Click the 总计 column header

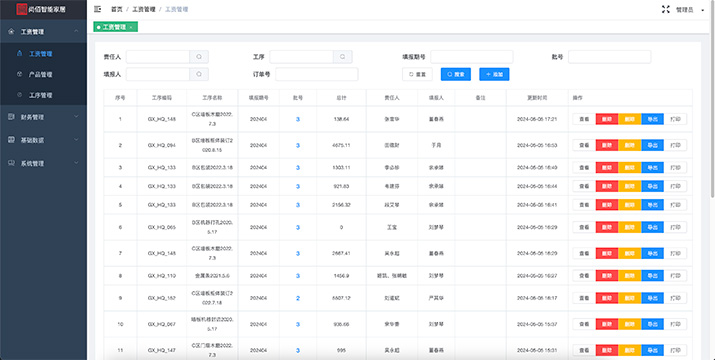pyautogui.click(x=341, y=98)
